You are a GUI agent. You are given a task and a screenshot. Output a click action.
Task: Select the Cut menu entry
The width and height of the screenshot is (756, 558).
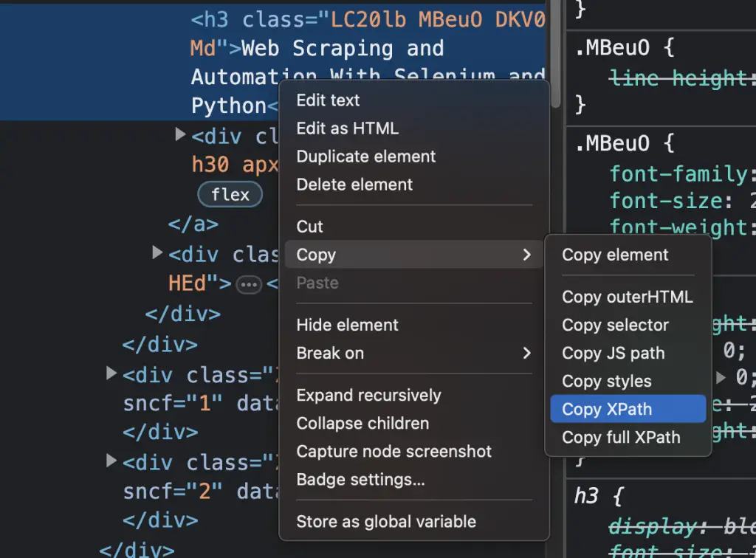click(x=309, y=227)
